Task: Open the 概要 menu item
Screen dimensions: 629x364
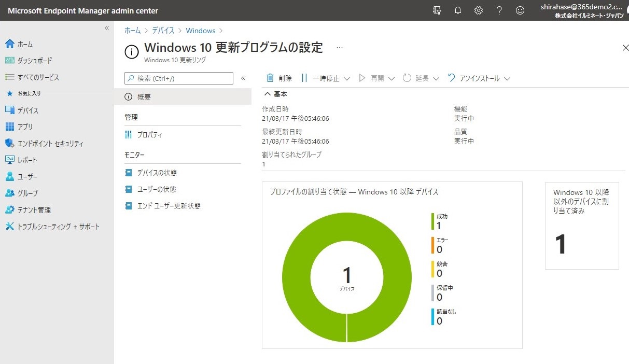Action: pos(183,97)
